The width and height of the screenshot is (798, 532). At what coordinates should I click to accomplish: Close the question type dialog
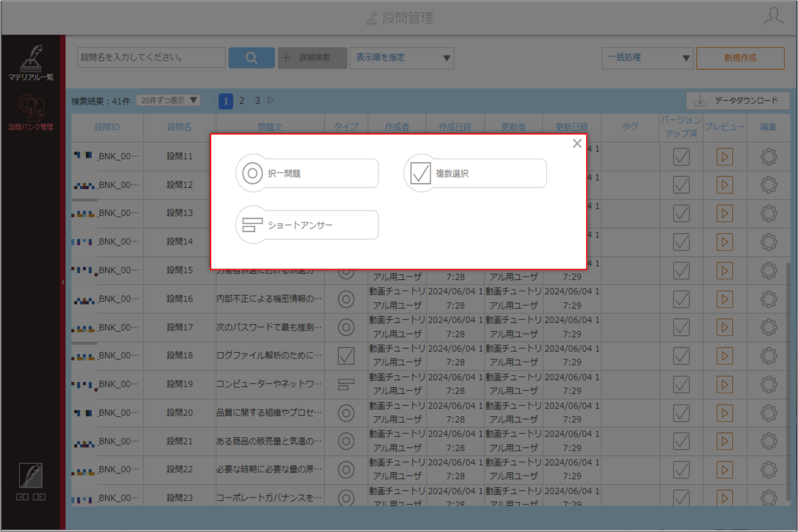577,144
